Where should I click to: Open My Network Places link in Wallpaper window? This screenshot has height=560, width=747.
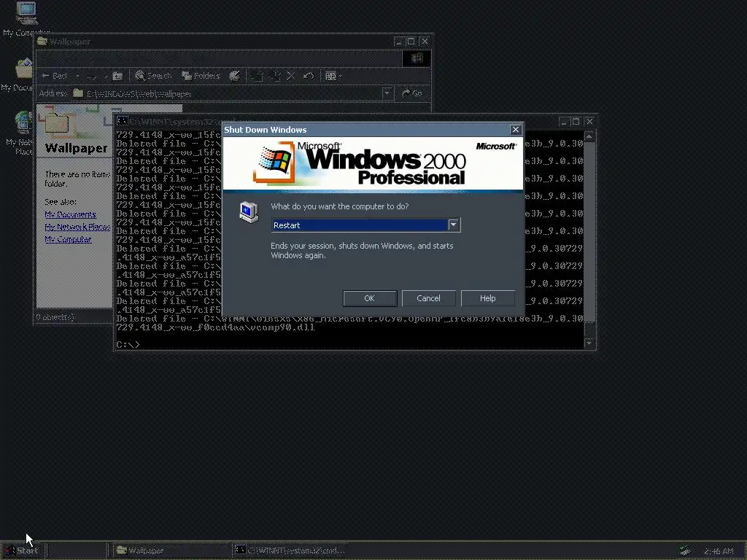(77, 227)
